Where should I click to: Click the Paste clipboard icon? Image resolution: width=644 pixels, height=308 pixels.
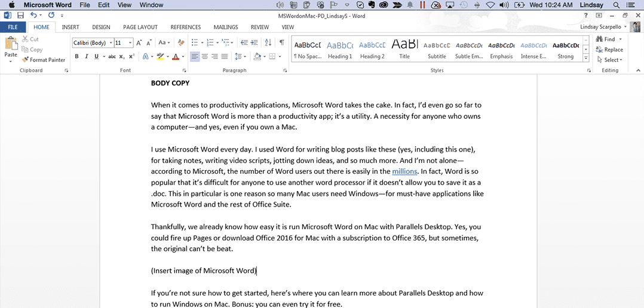pyautogui.click(x=11, y=44)
